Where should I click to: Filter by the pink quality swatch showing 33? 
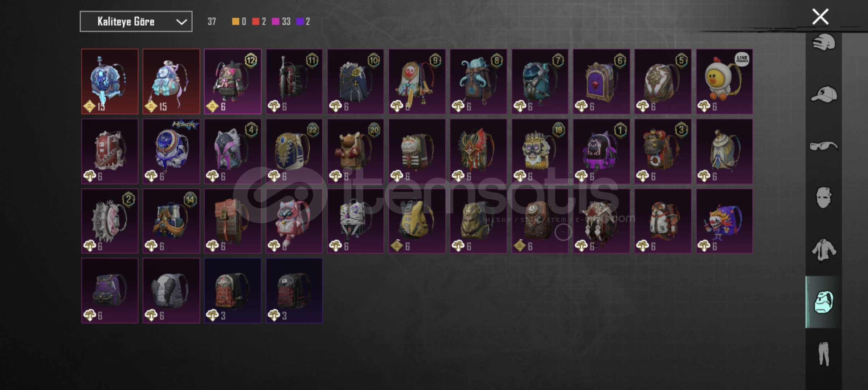pyautogui.click(x=281, y=22)
